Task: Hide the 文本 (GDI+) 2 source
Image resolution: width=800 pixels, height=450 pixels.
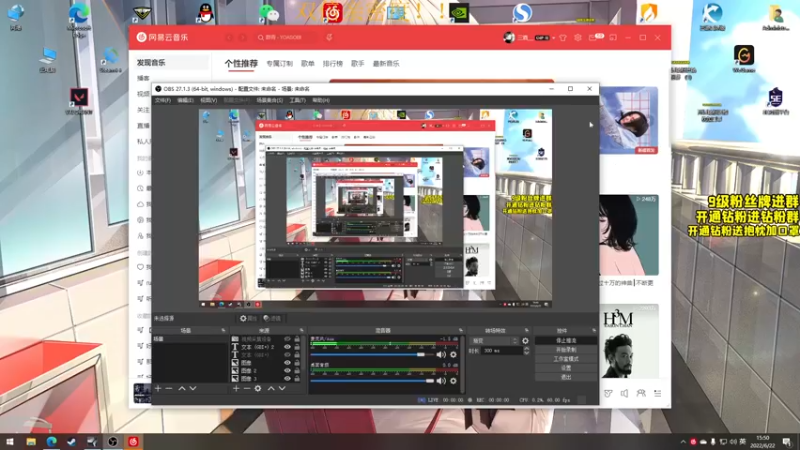Action: [287, 347]
